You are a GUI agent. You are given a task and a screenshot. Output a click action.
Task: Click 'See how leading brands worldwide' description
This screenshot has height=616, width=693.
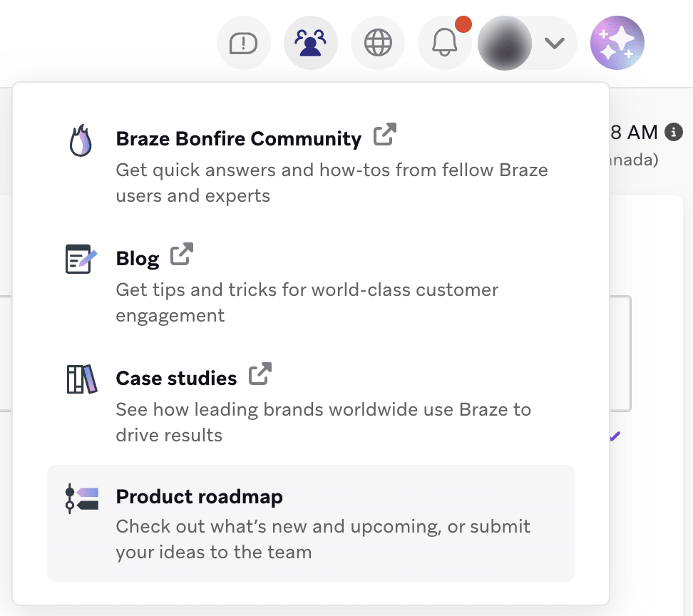pos(324,423)
